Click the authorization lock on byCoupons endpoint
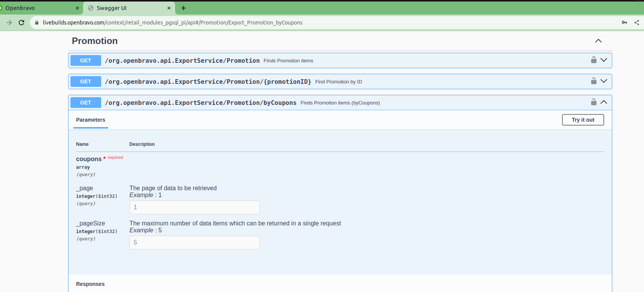Image resolution: width=644 pixels, height=292 pixels. (x=593, y=102)
